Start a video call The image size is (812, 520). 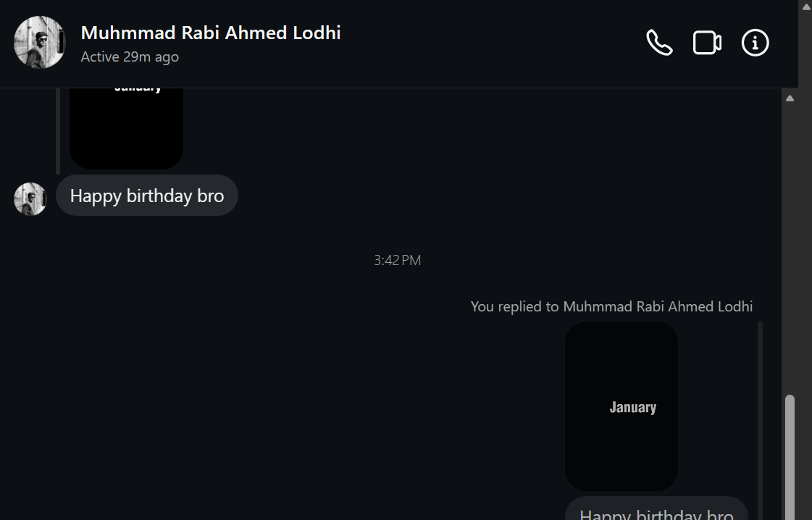coord(707,43)
